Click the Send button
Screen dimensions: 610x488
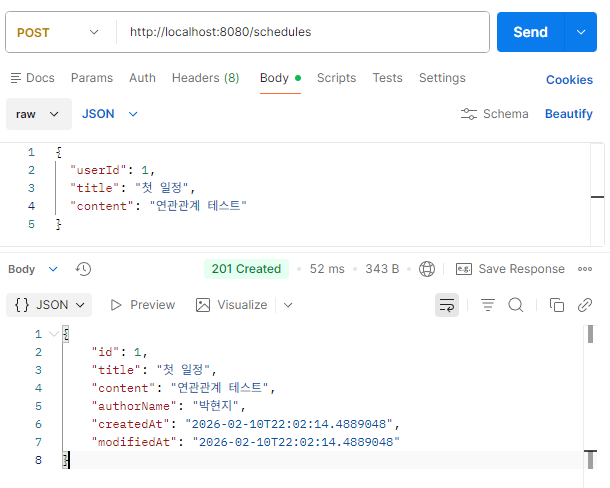pos(530,32)
